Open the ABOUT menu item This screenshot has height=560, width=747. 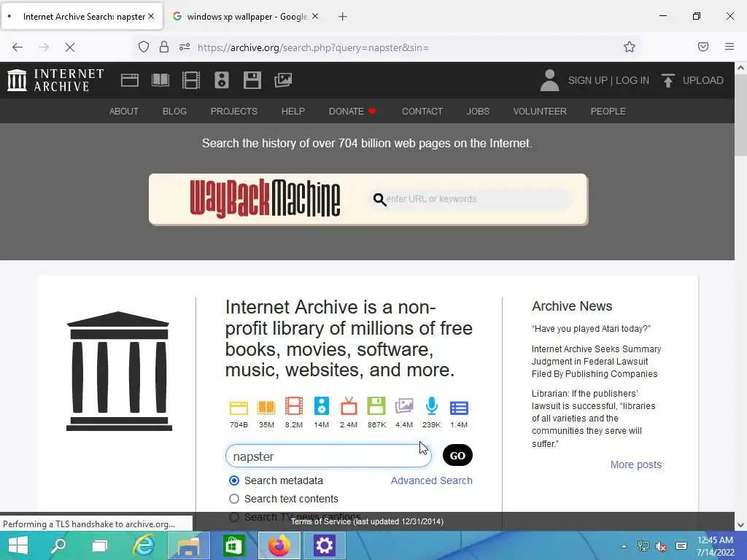(x=124, y=111)
